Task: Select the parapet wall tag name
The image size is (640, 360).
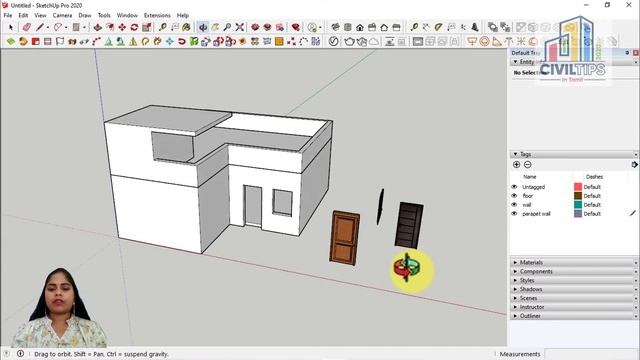Action: [x=536, y=214]
